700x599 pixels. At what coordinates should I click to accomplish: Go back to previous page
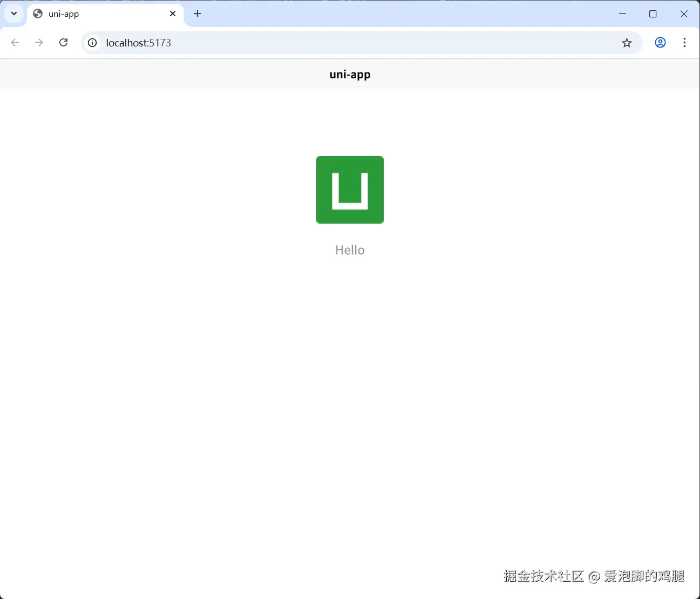pyautogui.click(x=15, y=43)
